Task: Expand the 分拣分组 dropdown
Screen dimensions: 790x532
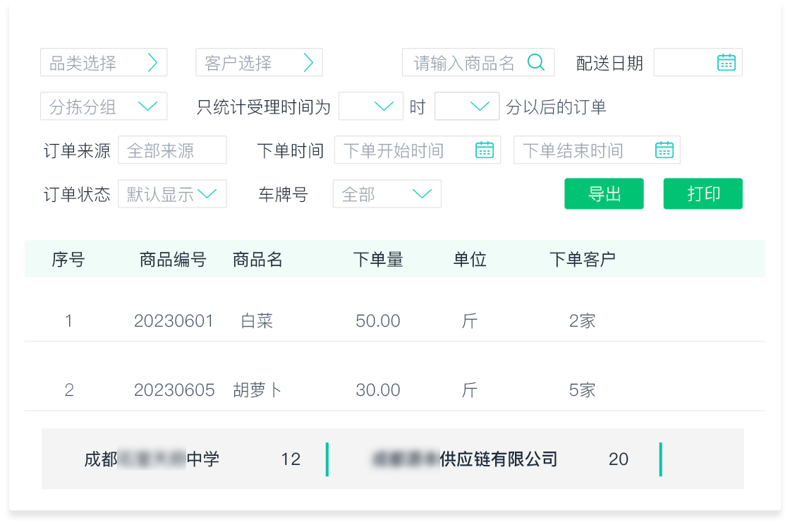Action: (x=147, y=107)
